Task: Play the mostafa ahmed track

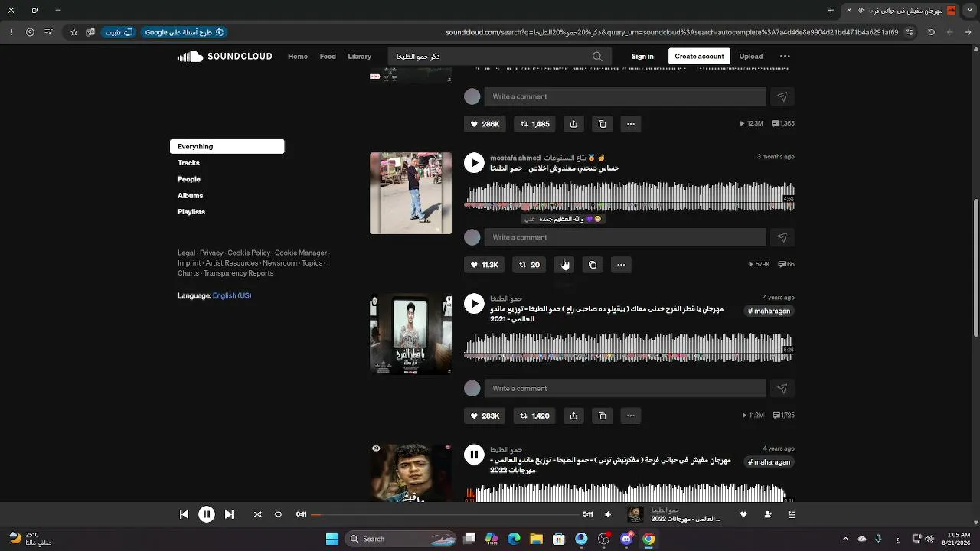Action: pos(474,163)
